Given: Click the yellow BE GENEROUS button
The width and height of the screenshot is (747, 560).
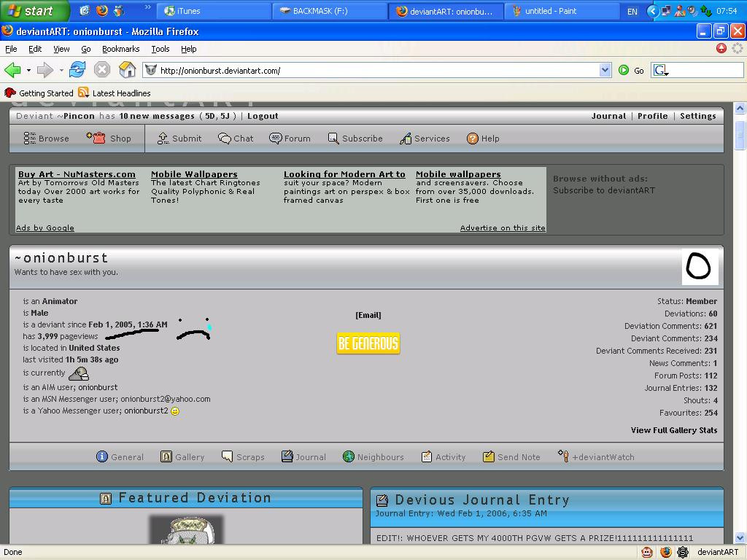Looking at the screenshot, I should click(x=368, y=343).
